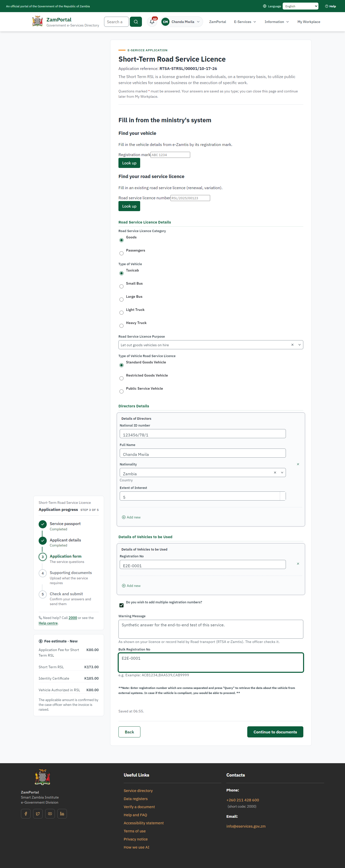This screenshot has height=868, width=345.
Task: Select the Passengers licence category
Action: (x=121, y=253)
